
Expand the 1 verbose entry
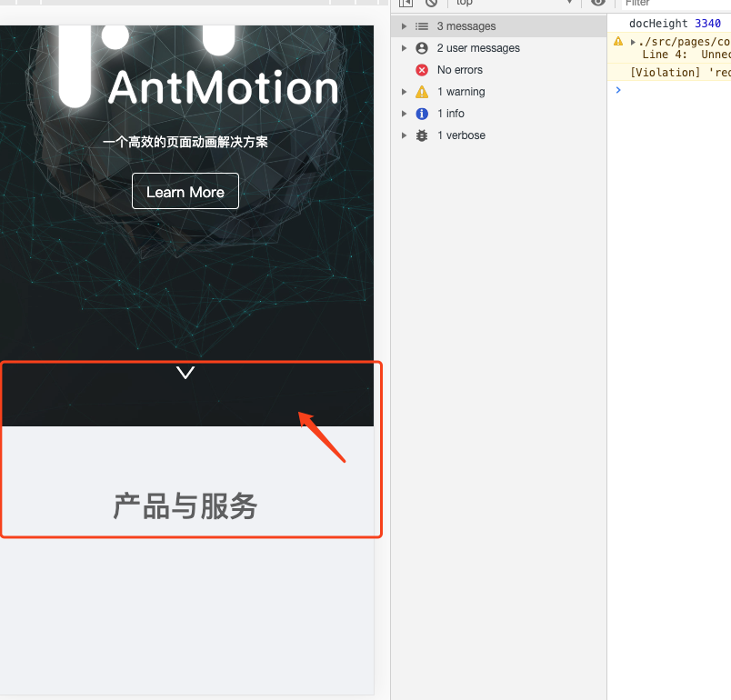coord(405,135)
